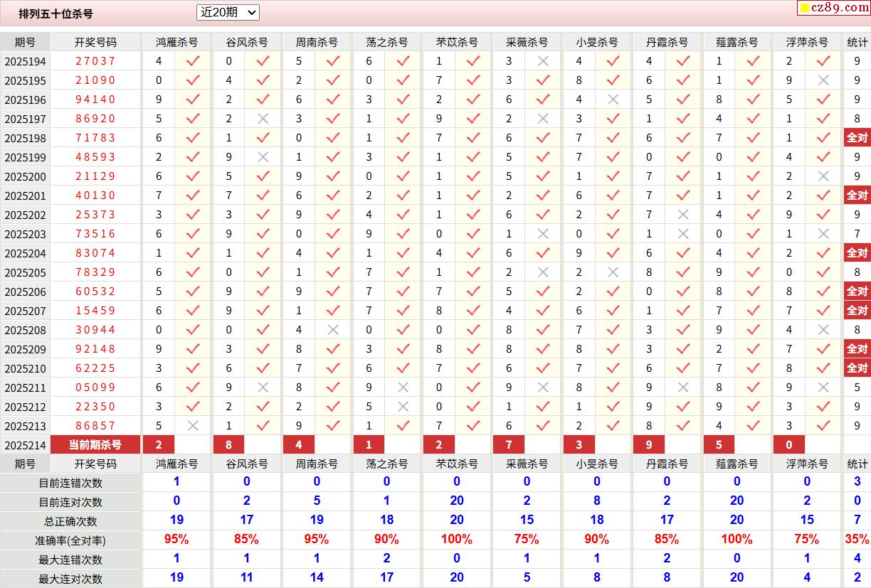Click the 35% accuracy value in 统计 column
The height and width of the screenshot is (588, 871).
point(857,540)
